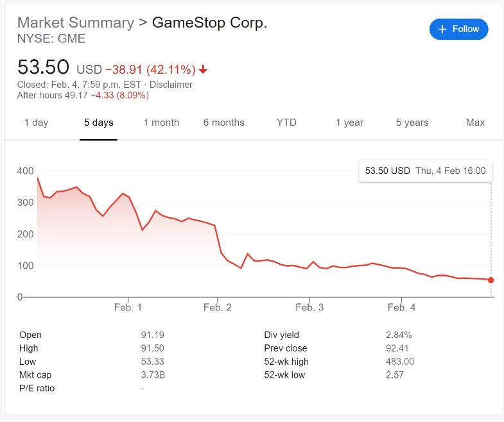
Task: Select the 5 days tab
Action: [99, 122]
